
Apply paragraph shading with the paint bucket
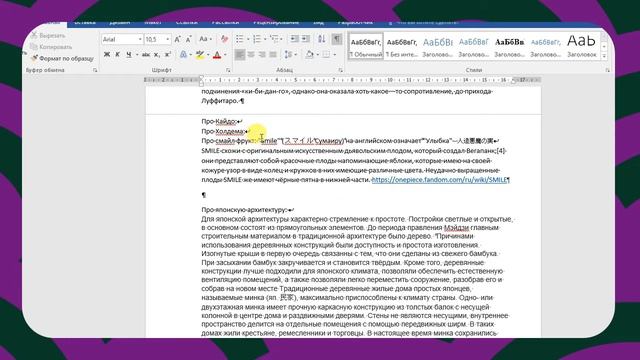(x=310, y=54)
